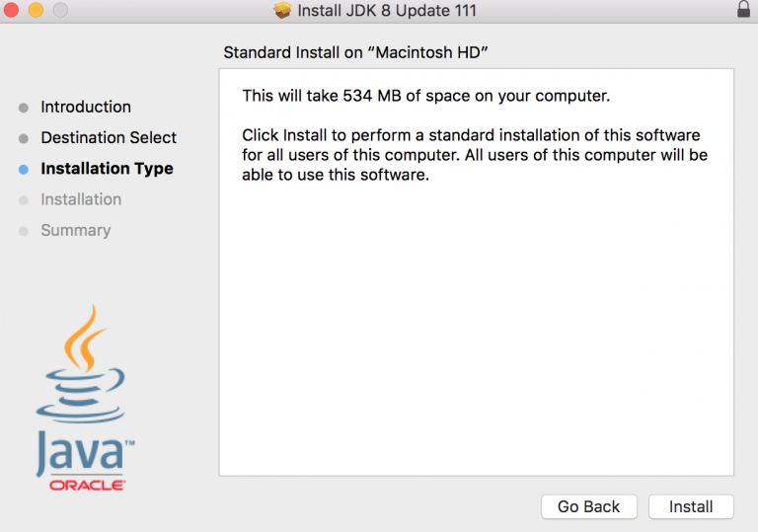Click the window title Install JDK 8 Update 111
Image resolution: width=758 pixels, height=532 pixels.
(385, 11)
